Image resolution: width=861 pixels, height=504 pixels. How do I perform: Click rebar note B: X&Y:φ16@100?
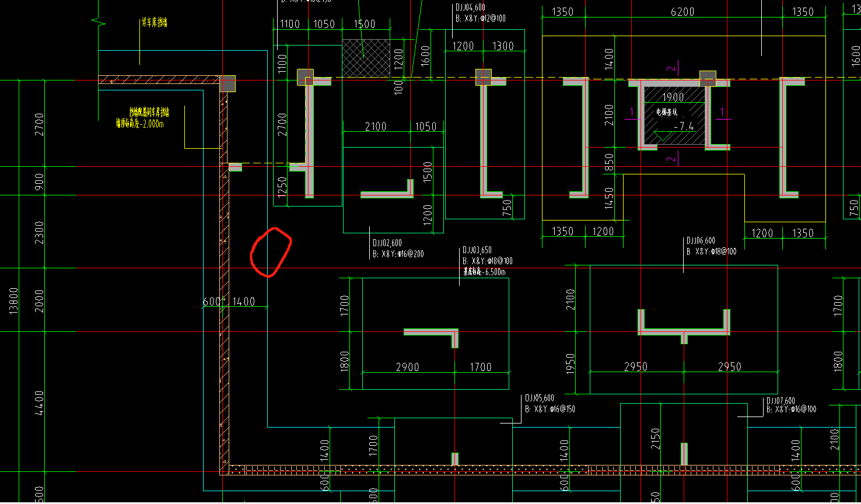pyautogui.click(x=791, y=409)
